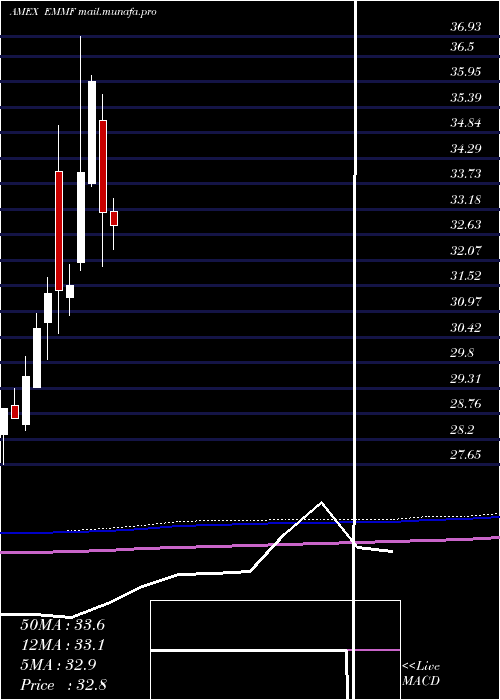Select the 32.63 price level

(x=466, y=225)
